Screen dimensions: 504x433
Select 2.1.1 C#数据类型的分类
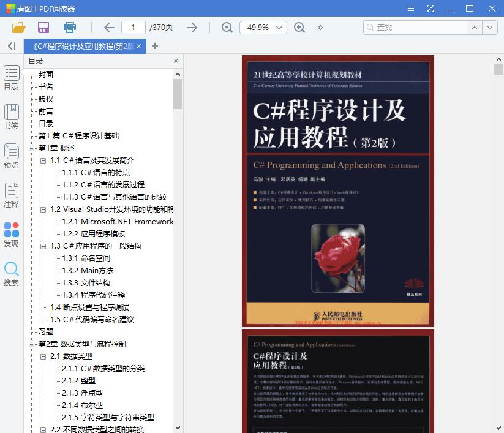103,369
